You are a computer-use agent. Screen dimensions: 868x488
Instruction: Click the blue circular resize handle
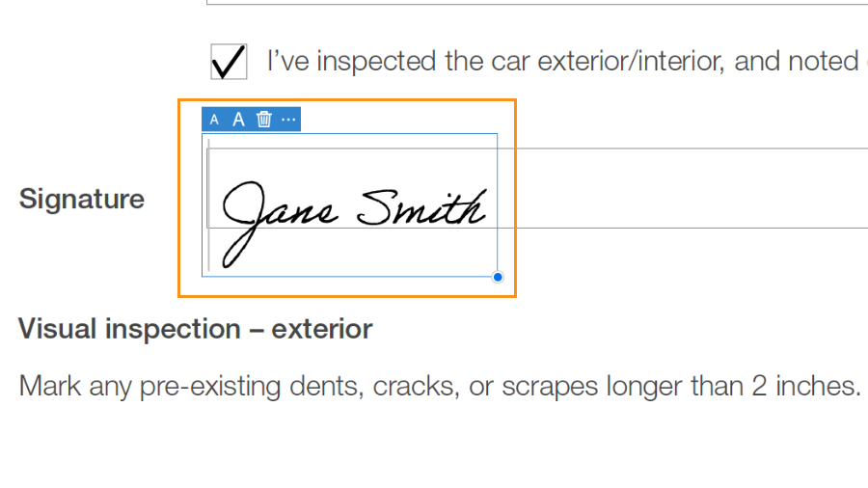pyautogui.click(x=498, y=277)
